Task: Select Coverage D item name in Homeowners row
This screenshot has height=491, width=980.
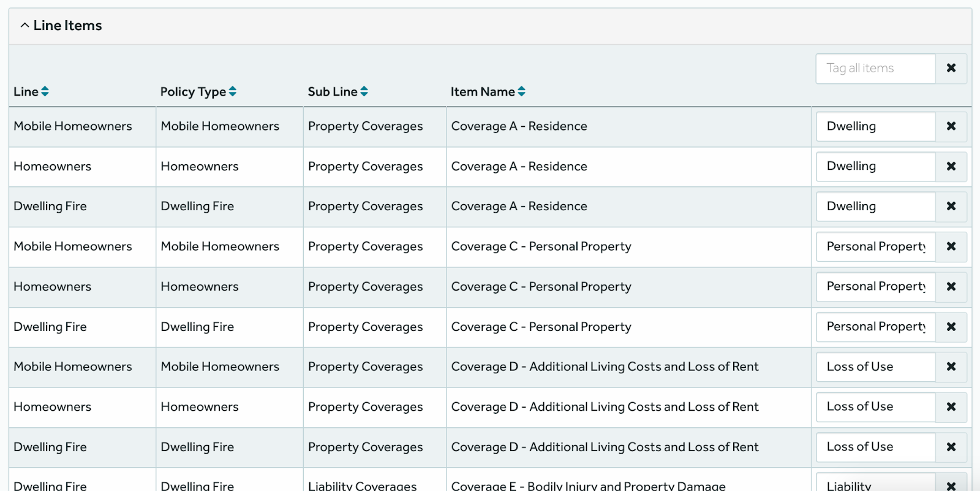Action: click(605, 407)
